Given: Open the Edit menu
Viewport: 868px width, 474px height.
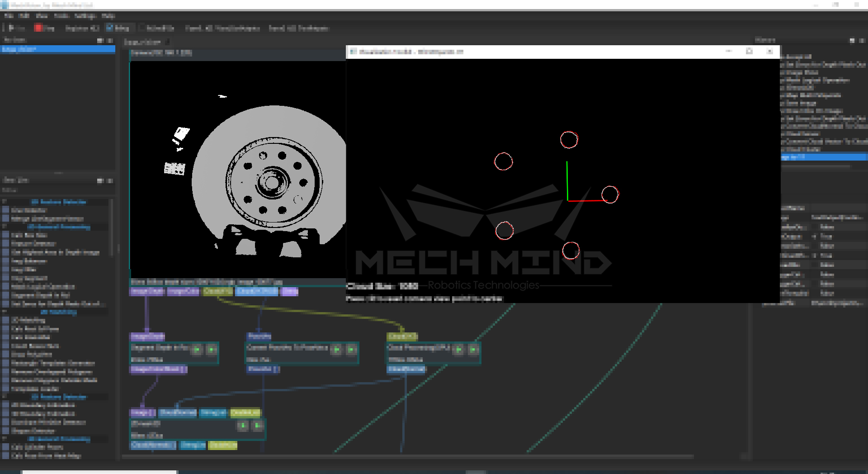Looking at the screenshot, I should pos(24,16).
